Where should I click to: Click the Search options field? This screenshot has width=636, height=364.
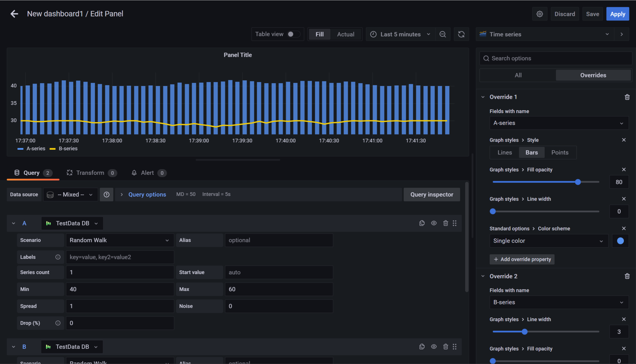pos(555,58)
